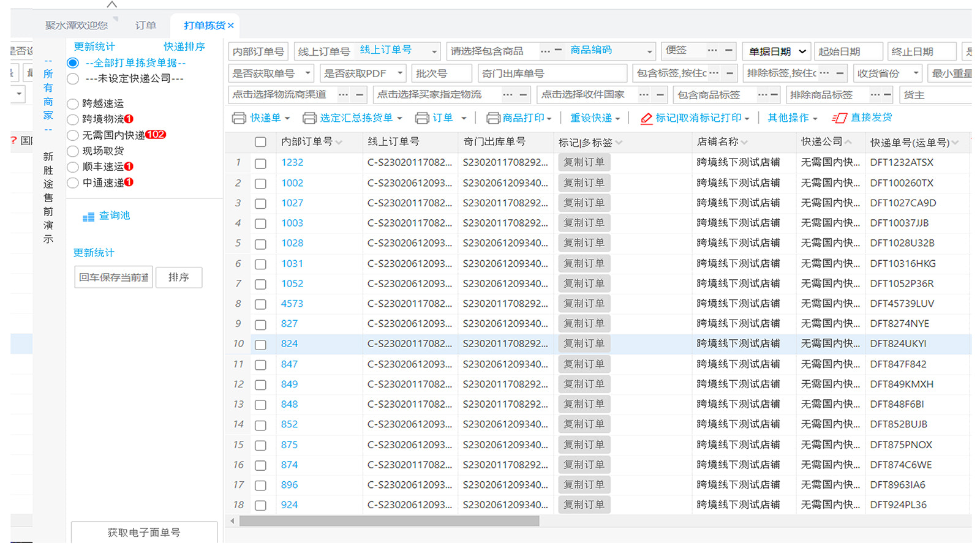Click the 内部订单号 search field

click(x=258, y=51)
